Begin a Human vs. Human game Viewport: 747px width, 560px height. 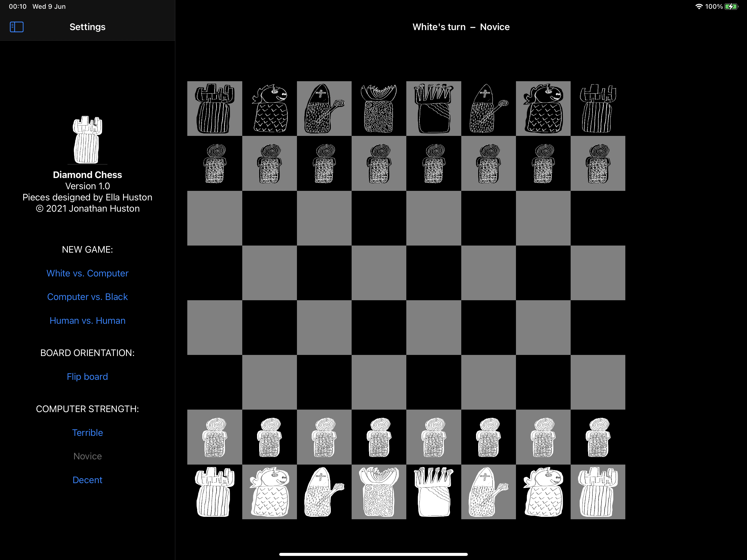pyautogui.click(x=87, y=320)
